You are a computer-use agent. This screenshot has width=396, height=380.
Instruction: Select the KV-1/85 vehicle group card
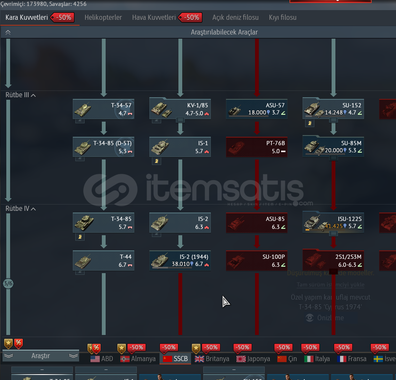point(180,108)
